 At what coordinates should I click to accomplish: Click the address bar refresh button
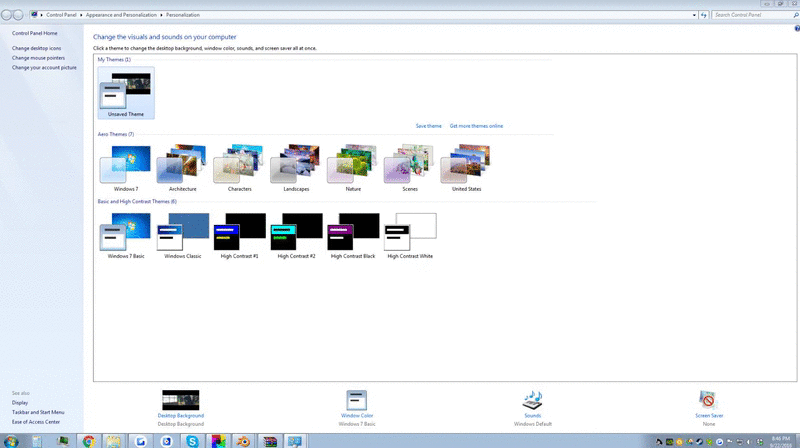(x=704, y=15)
